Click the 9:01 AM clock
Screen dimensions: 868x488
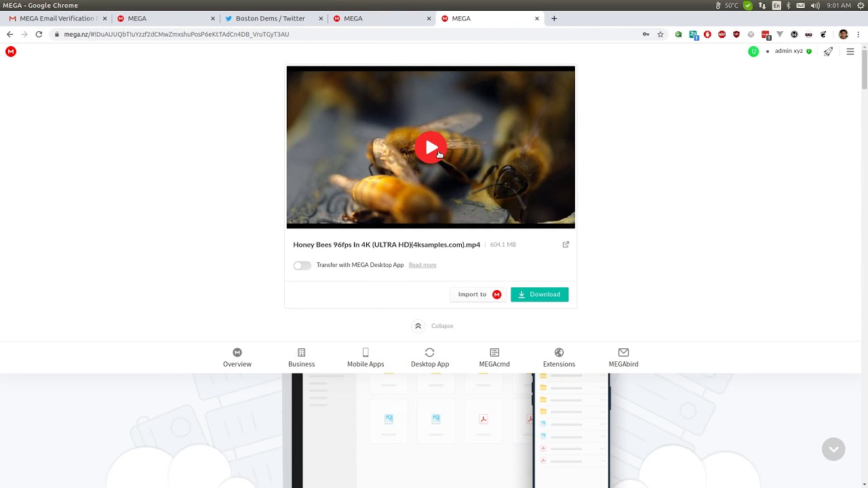[839, 5]
